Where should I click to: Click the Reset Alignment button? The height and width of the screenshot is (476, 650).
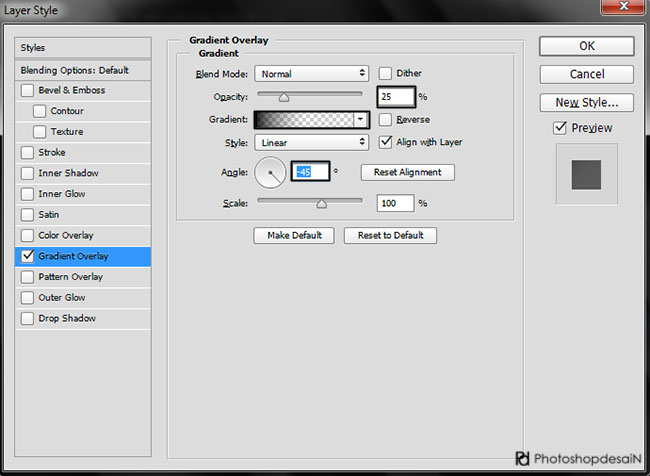407,172
